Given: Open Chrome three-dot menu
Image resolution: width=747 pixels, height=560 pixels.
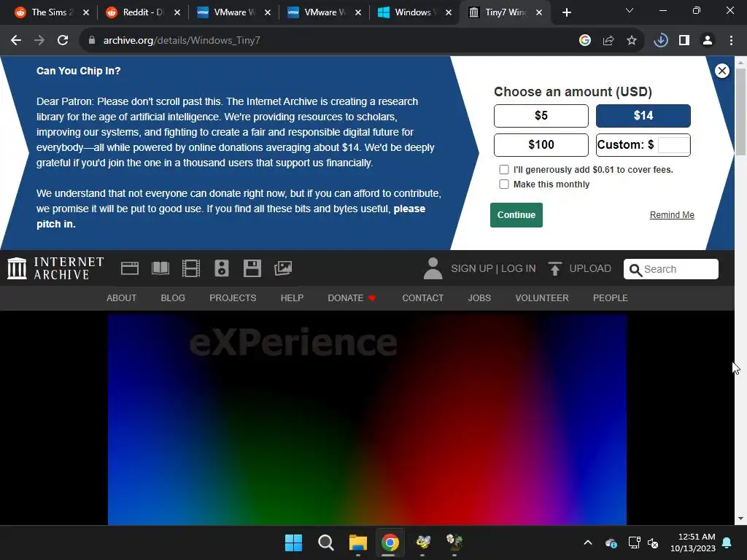Looking at the screenshot, I should click(x=731, y=41).
